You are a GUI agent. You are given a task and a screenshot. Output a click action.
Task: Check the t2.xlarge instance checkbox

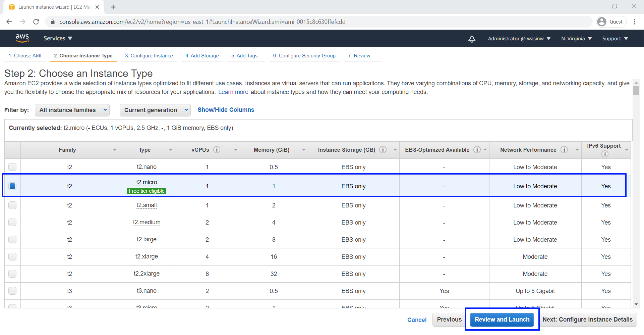(12, 256)
